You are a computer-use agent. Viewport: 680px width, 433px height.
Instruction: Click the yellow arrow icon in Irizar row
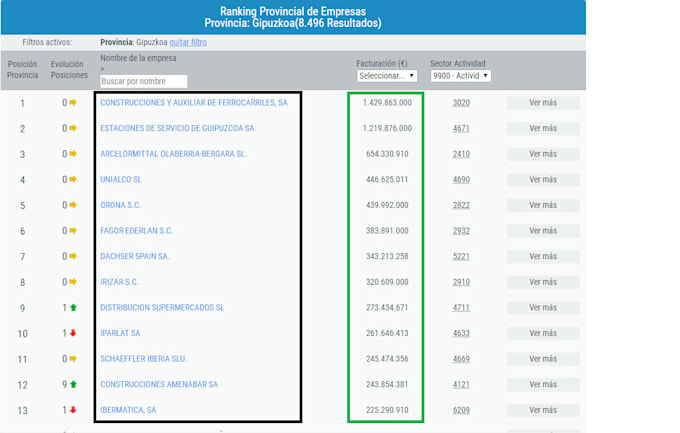[73, 282]
